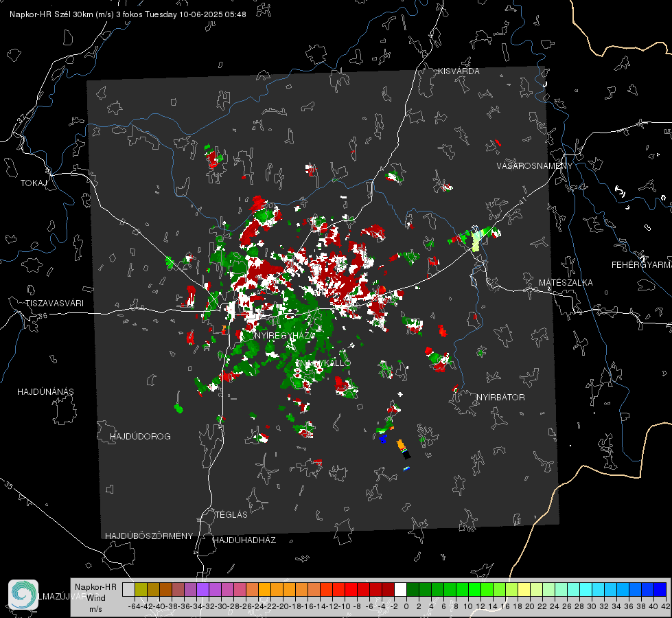Viewport: 672px width, 618px height.
Task: Click the road number 41 marker near Vásárosnamény
Action: pyautogui.click(x=522, y=201)
